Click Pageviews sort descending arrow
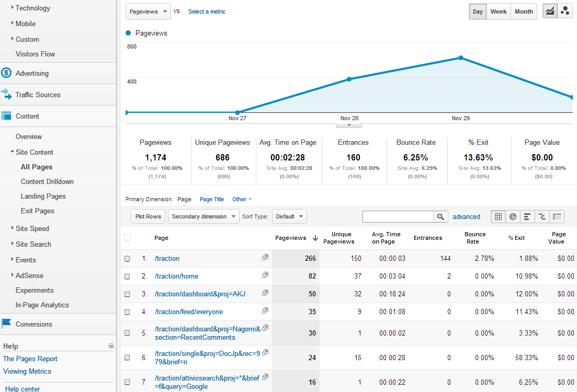The width and height of the screenshot is (577, 392). point(315,238)
